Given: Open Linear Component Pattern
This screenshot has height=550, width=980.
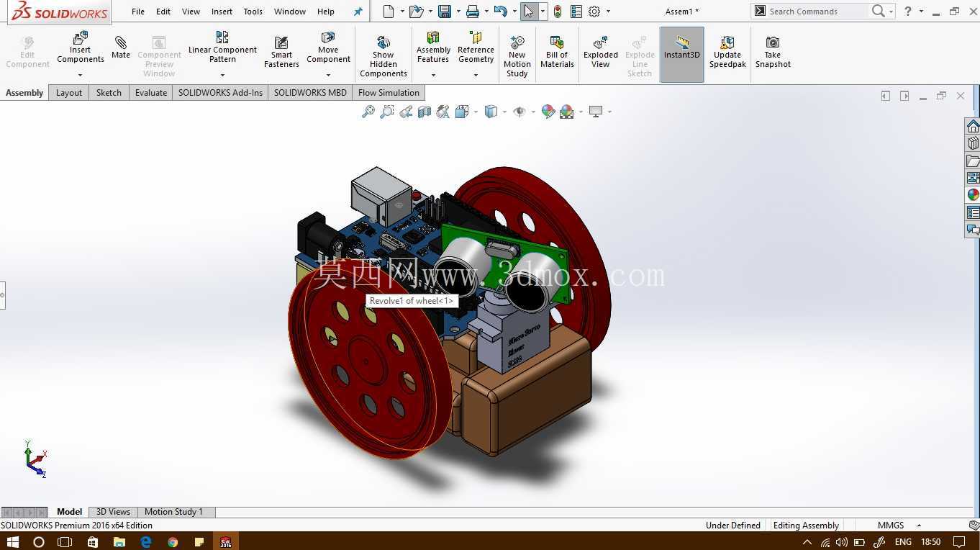Looking at the screenshot, I should (222, 48).
